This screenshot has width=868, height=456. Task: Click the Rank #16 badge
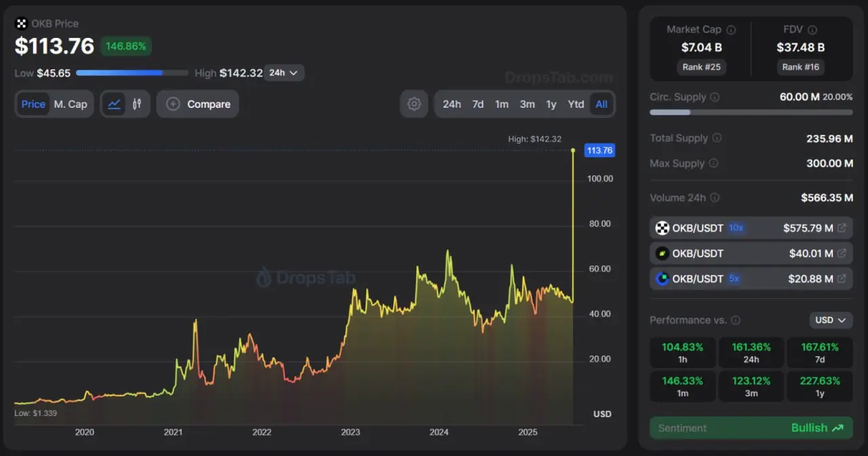point(801,66)
